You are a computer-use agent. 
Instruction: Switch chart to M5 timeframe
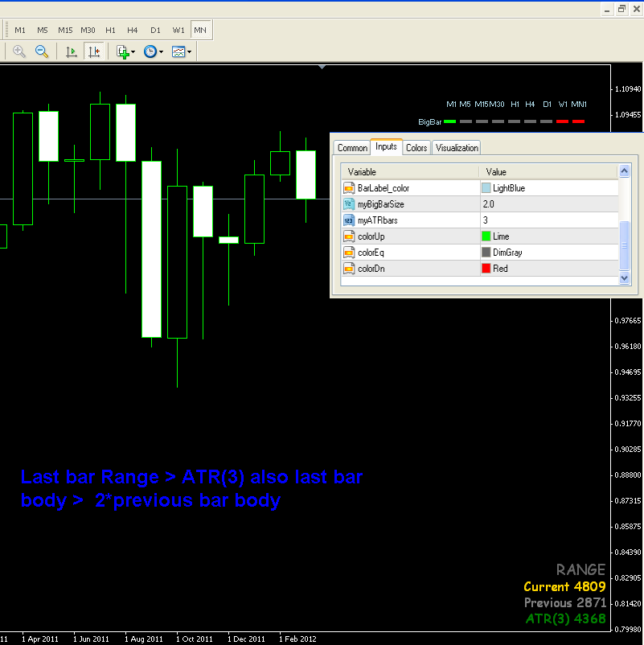click(x=43, y=30)
